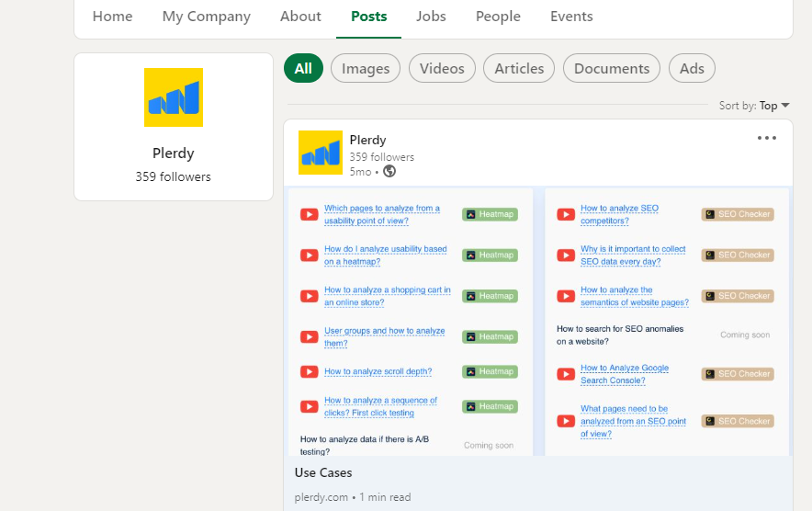Open 'How to analyze SEO competitors?' link

coord(619,214)
